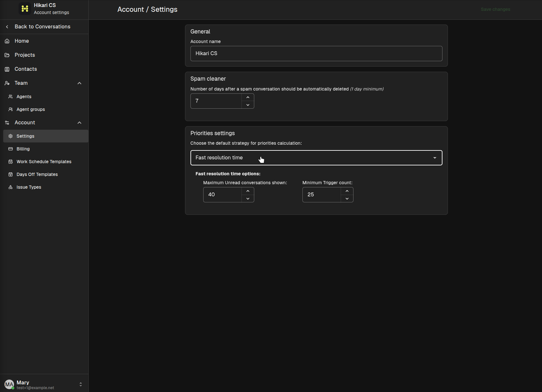Click Mary's email test+1@example.net
The height and width of the screenshot is (392, 542).
pos(35,388)
